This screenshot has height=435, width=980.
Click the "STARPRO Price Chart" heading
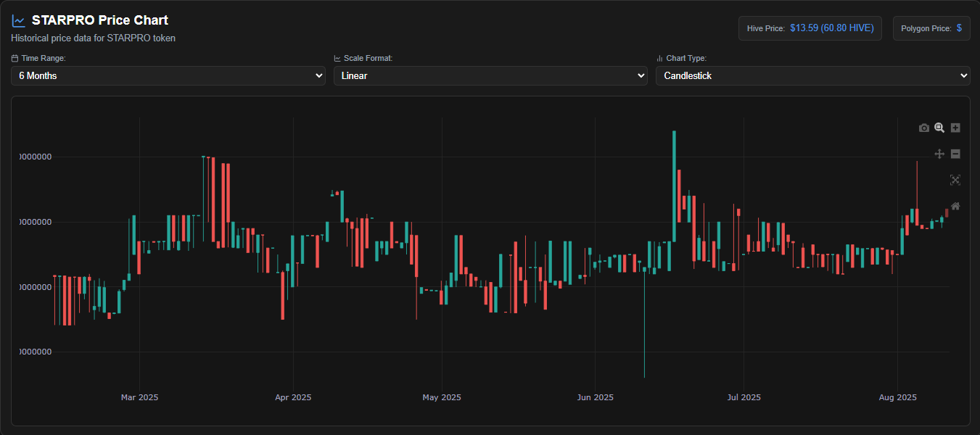click(100, 20)
